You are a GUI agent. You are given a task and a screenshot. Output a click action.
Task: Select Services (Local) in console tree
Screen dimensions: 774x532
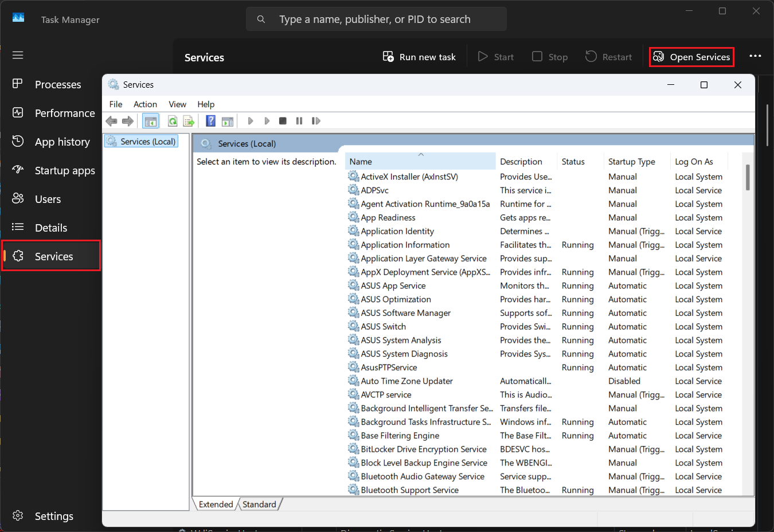click(147, 142)
